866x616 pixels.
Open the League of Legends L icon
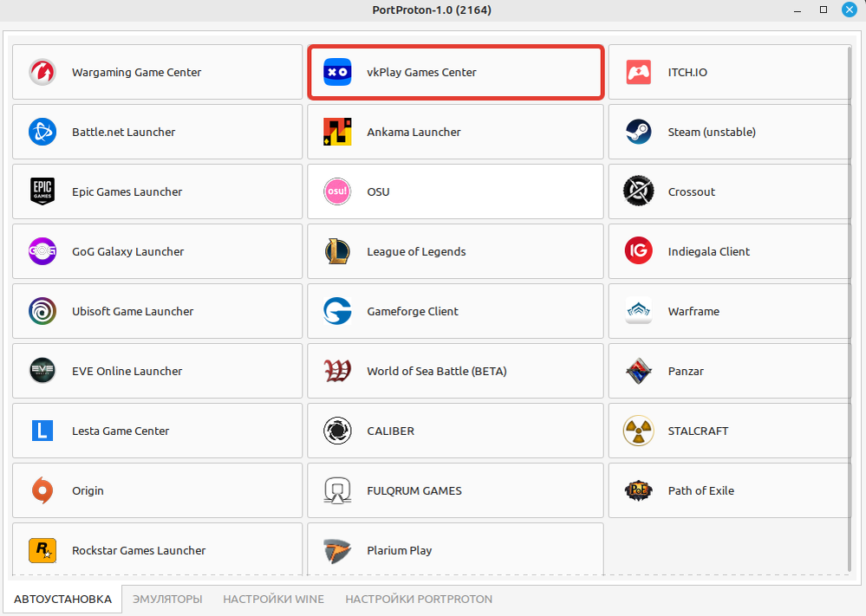(x=337, y=251)
